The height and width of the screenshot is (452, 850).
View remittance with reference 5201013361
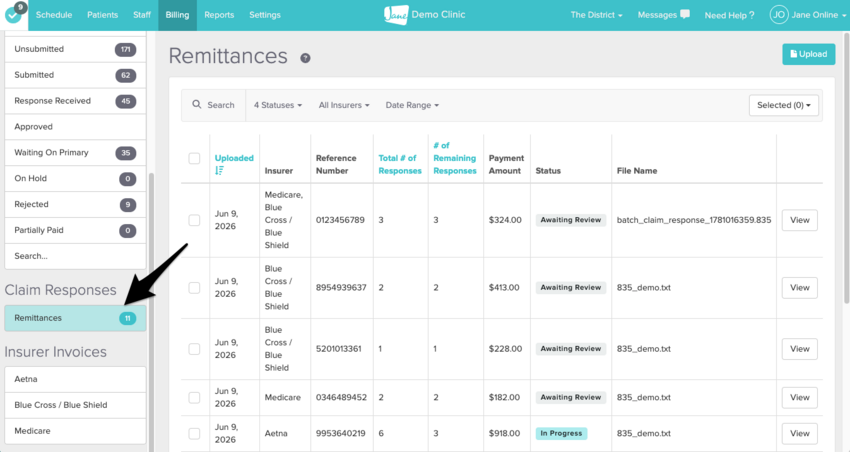[800, 349]
